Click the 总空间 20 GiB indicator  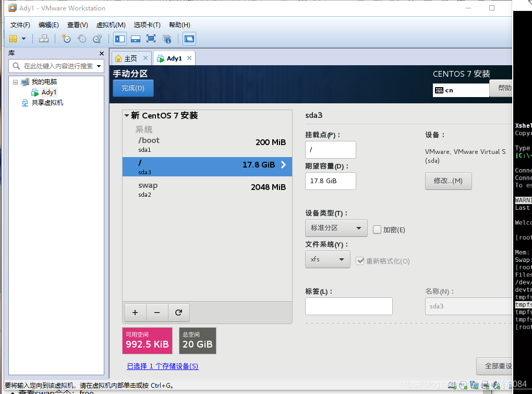pos(198,341)
